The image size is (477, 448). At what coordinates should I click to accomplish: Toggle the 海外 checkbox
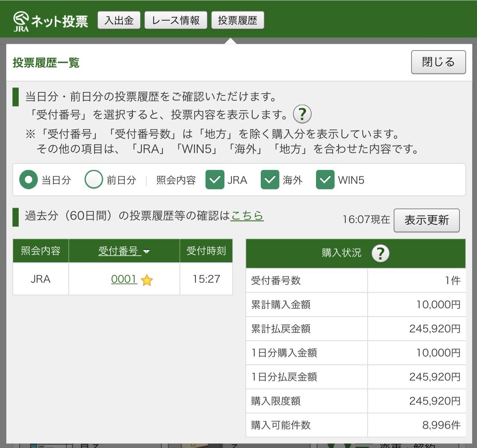click(270, 180)
